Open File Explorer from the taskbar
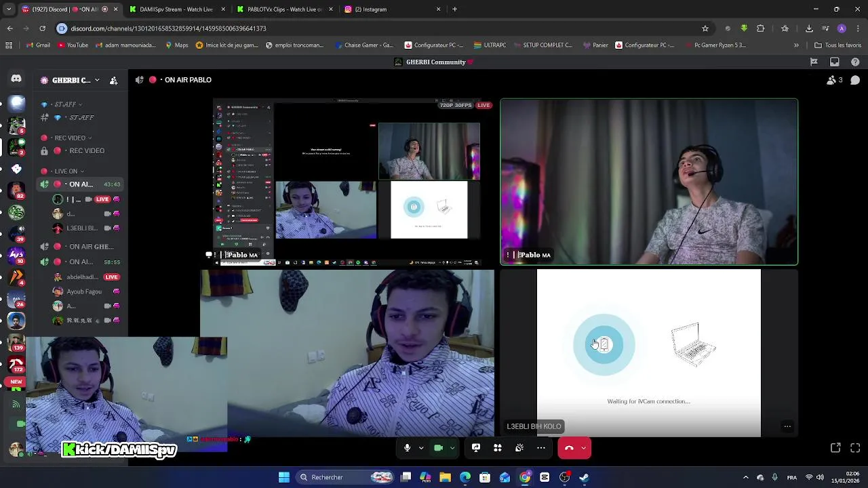The height and width of the screenshot is (488, 868). point(446,477)
